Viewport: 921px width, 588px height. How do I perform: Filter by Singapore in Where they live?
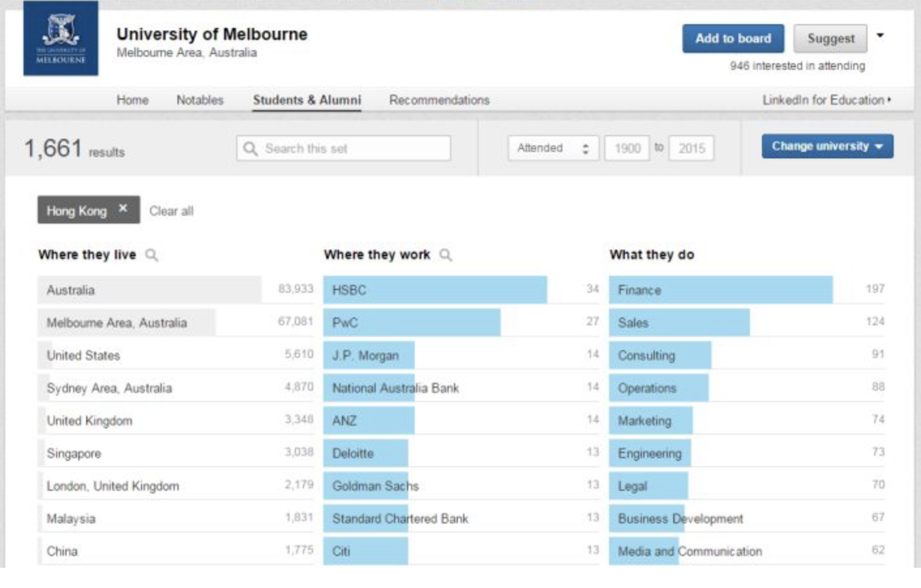point(74,454)
